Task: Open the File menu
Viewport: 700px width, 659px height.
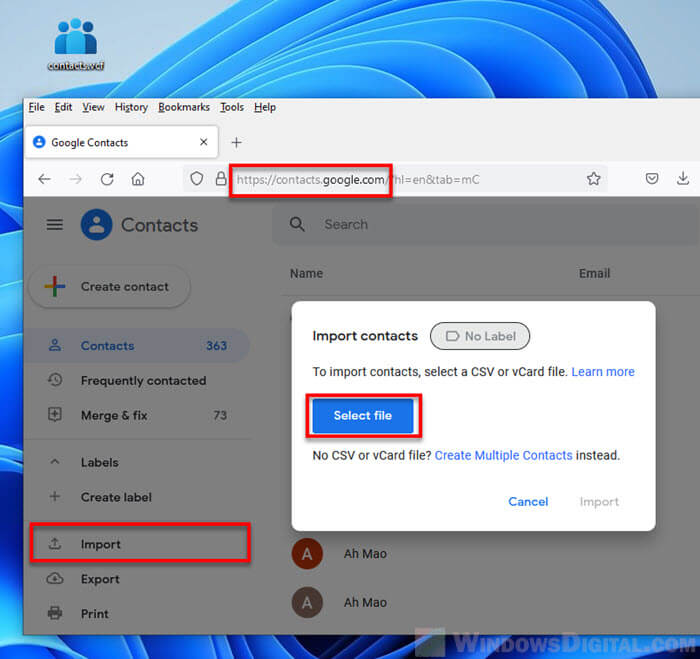Action: click(36, 107)
